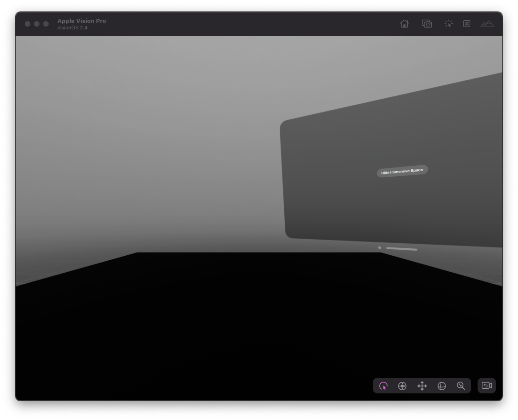
Task: Select the Look around joystick tool
Action: 402,386
